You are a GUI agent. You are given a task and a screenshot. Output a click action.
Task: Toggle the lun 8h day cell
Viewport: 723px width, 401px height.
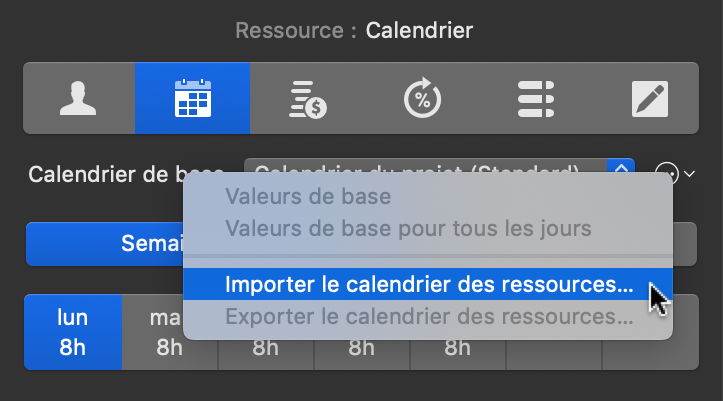click(72, 333)
